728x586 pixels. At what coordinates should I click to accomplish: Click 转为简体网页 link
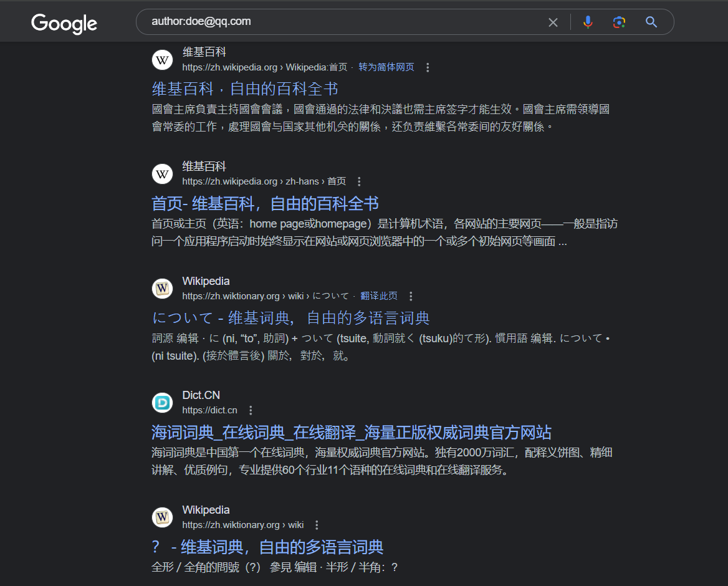point(386,67)
